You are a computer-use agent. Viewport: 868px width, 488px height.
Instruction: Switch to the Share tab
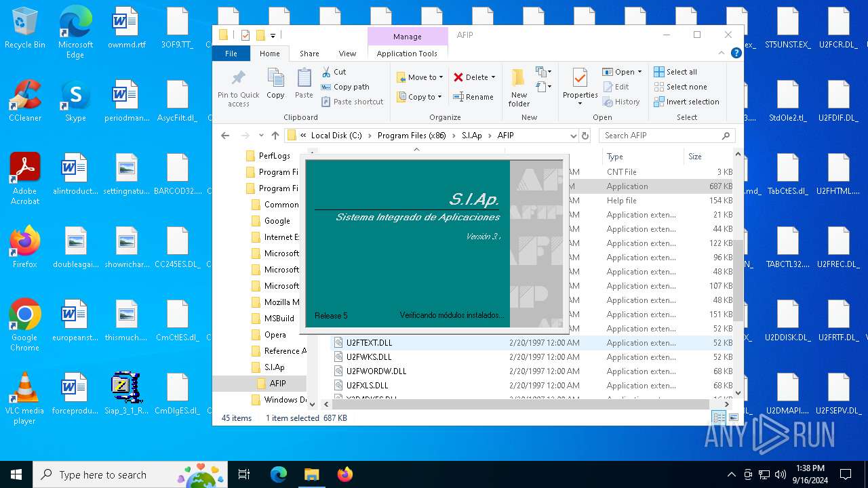tap(309, 54)
